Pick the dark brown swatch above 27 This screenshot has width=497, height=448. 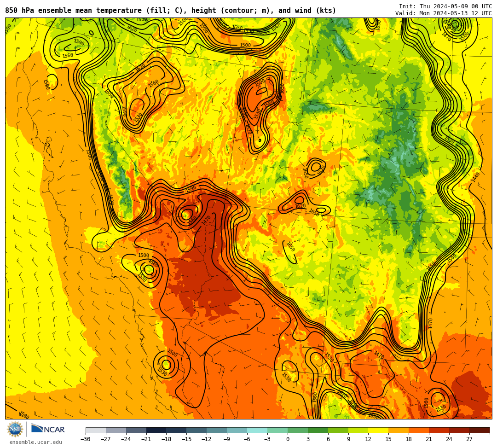pyautogui.click(x=480, y=430)
